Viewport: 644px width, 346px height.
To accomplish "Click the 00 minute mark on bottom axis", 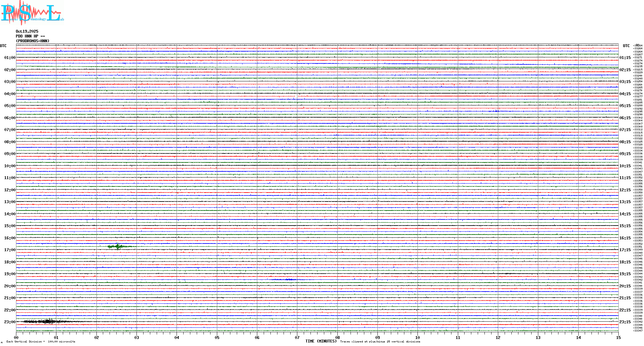I will [16, 337].
